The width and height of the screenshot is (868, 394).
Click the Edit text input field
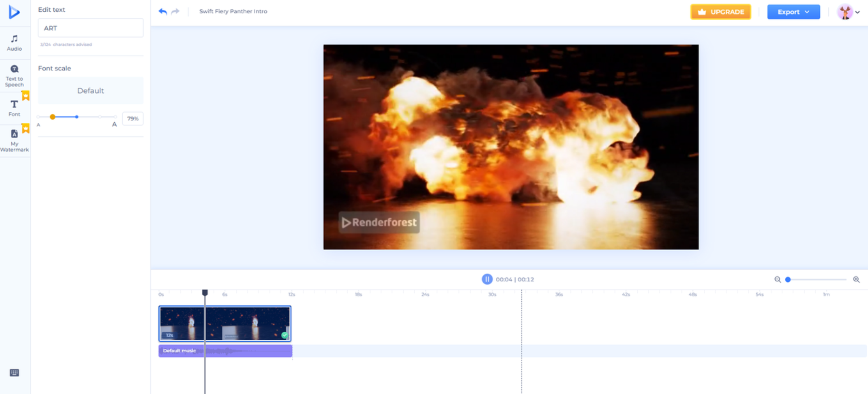point(90,28)
